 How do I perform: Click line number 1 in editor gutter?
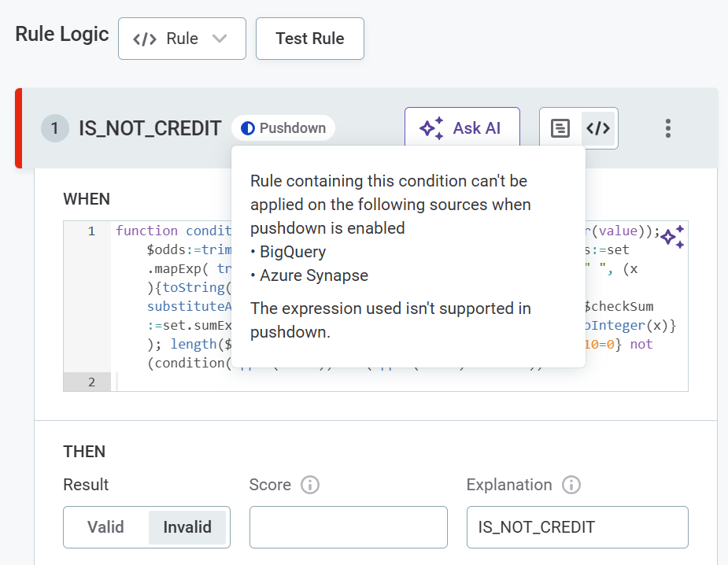point(91,231)
